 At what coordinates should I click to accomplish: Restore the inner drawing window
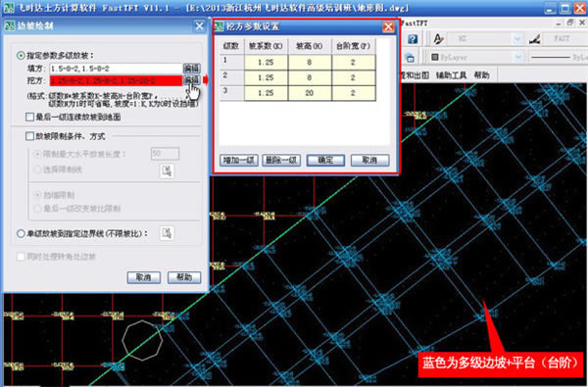tap(570, 23)
